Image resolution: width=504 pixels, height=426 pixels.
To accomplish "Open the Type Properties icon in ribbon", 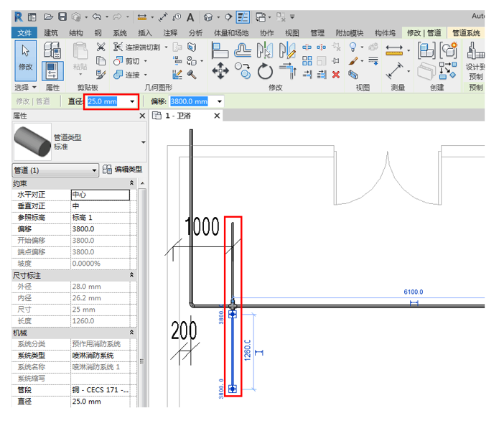I will pyautogui.click(x=52, y=50).
